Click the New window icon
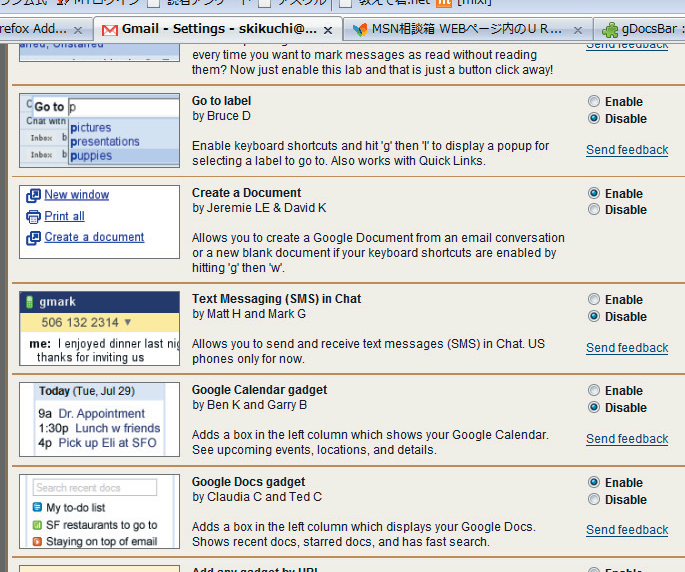 (x=33, y=196)
